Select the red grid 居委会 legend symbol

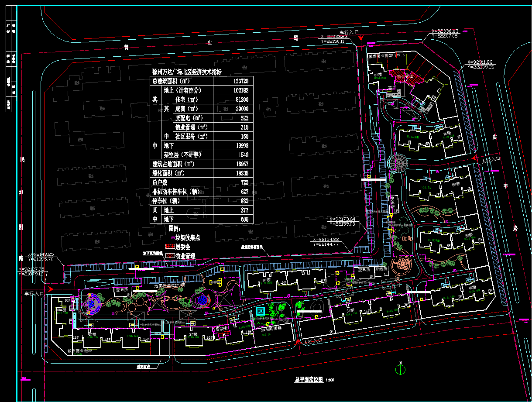pyautogui.click(x=170, y=247)
